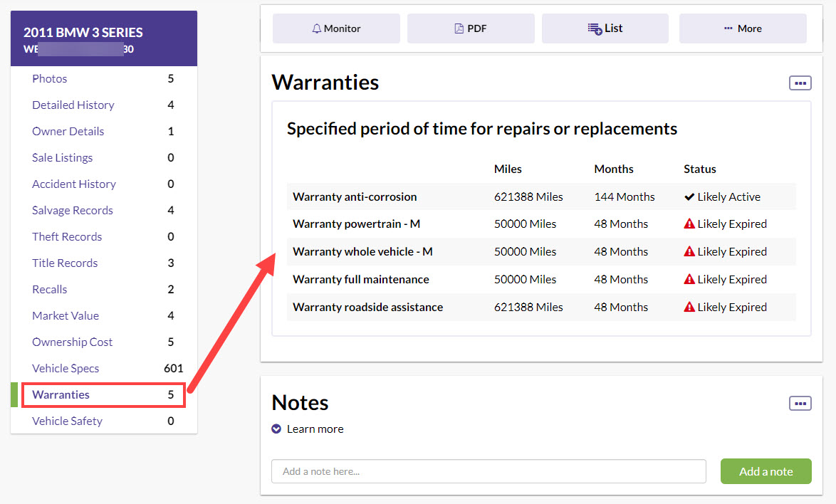836x504 pixels.
Task: Select 'Warranty anti-corrosion' row label
Action: tap(355, 196)
